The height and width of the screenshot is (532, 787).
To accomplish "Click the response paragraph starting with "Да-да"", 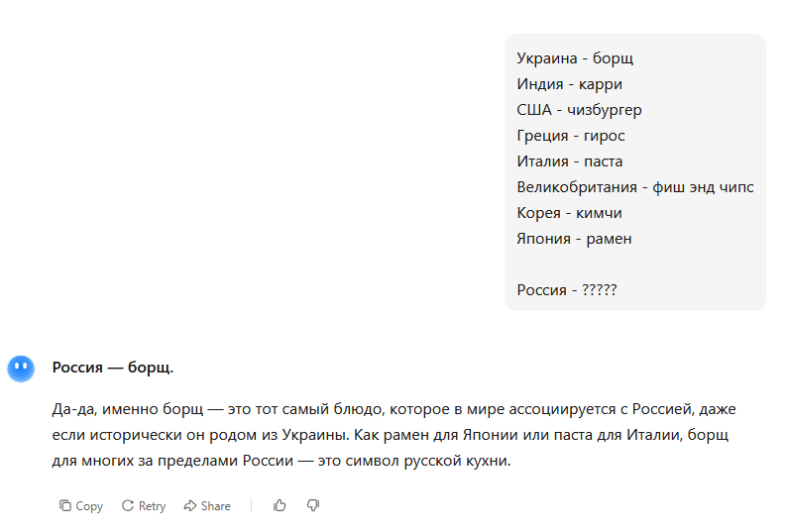I will pos(393,435).
